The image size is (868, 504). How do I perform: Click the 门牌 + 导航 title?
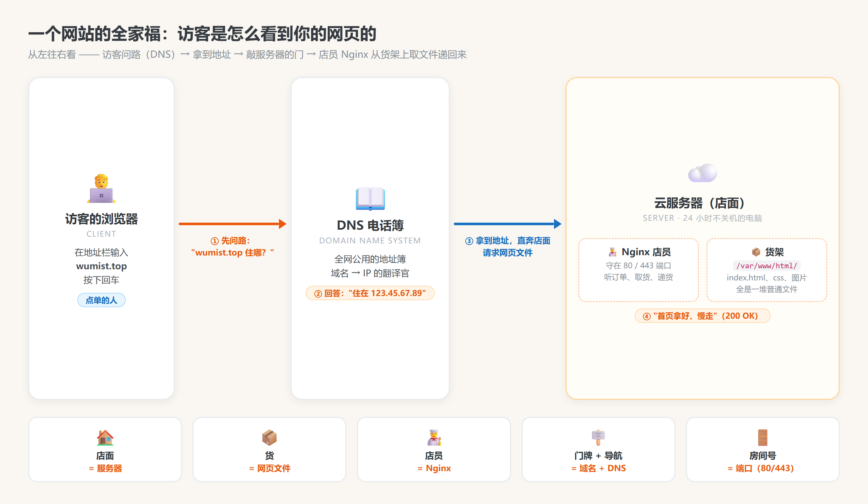tap(598, 456)
